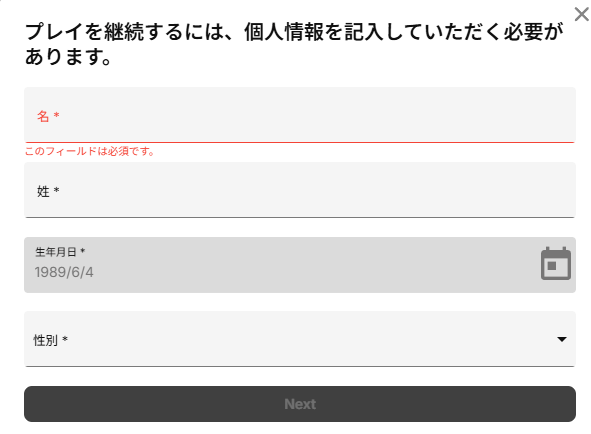This screenshot has height=434, width=591.
Task: Close the personal information dialog
Action: click(x=582, y=15)
